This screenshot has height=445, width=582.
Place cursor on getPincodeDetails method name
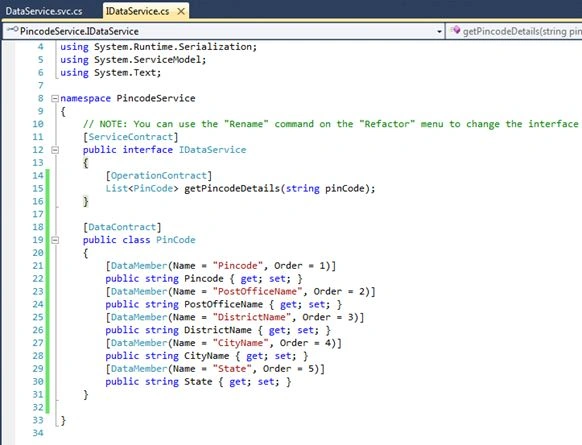coord(232,189)
